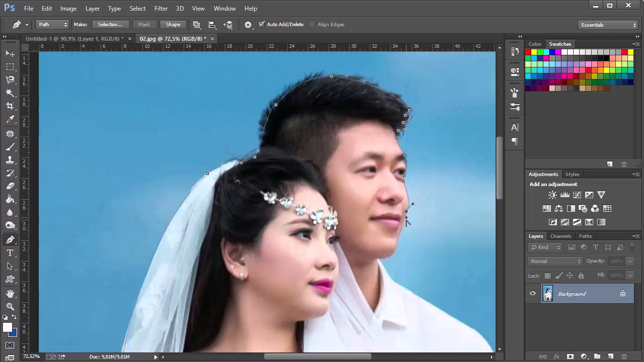Open the Path mode dropdown
Image resolution: width=644 pixels, height=362 pixels.
point(52,24)
